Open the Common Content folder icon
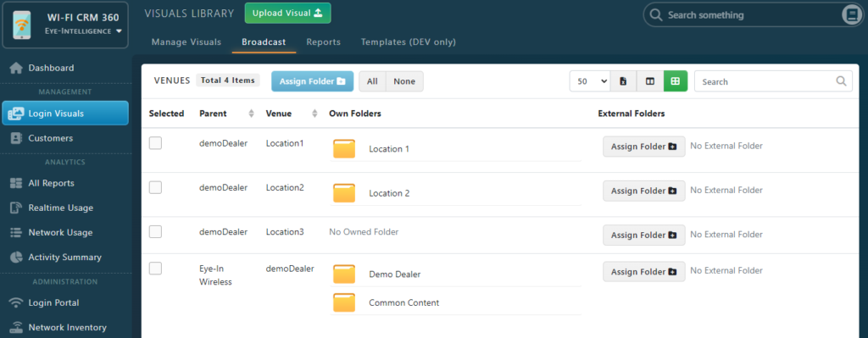The height and width of the screenshot is (338, 868). 344,302
